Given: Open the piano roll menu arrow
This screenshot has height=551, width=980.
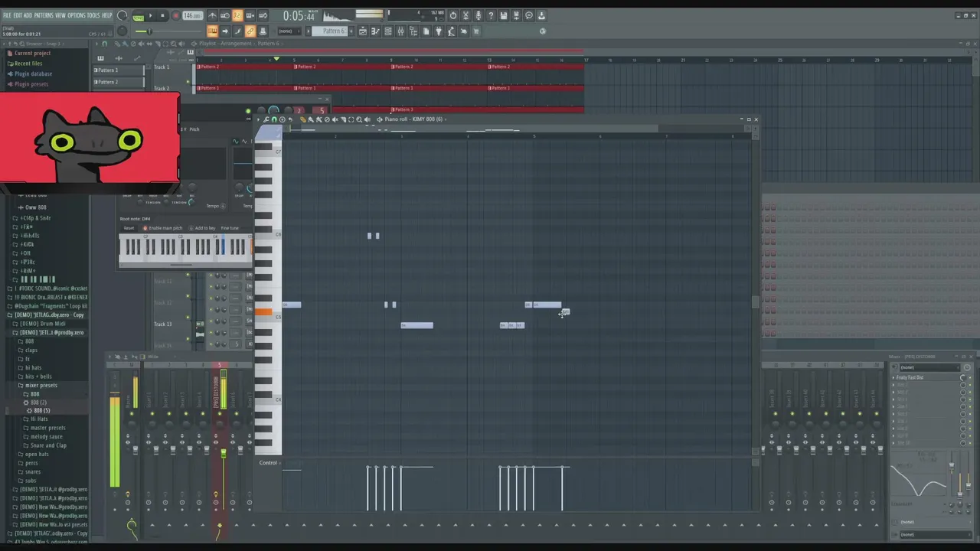Looking at the screenshot, I should (x=258, y=119).
